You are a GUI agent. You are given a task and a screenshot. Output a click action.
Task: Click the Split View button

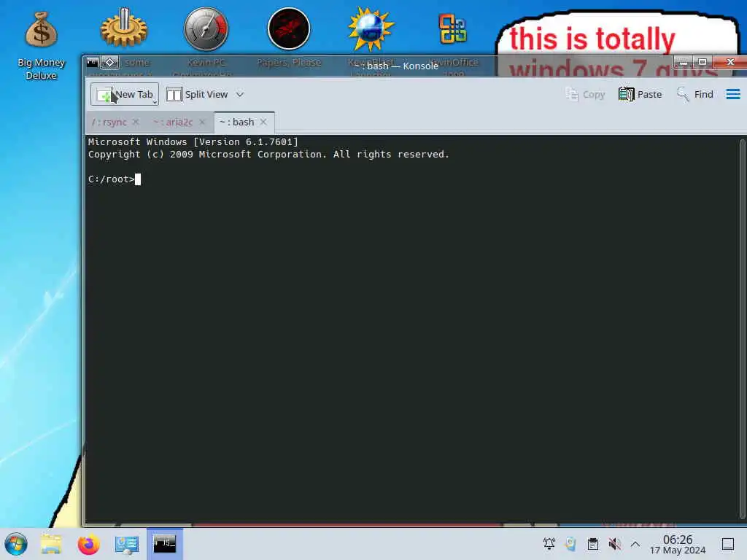point(197,94)
